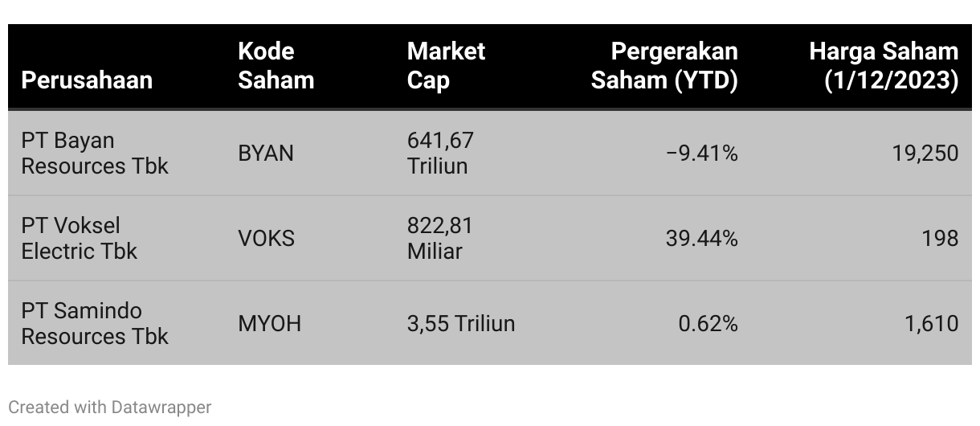
Task: Click the Kode Saham column header
Action: (x=276, y=66)
